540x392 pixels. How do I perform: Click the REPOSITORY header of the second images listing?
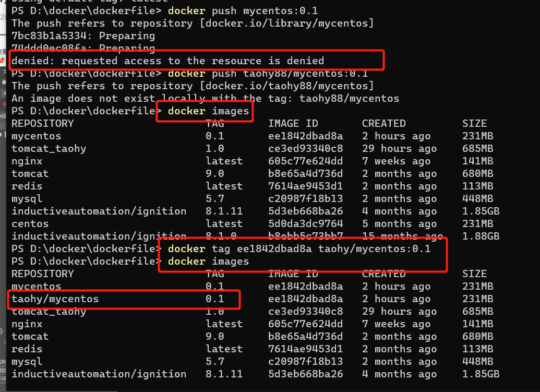click(42, 274)
